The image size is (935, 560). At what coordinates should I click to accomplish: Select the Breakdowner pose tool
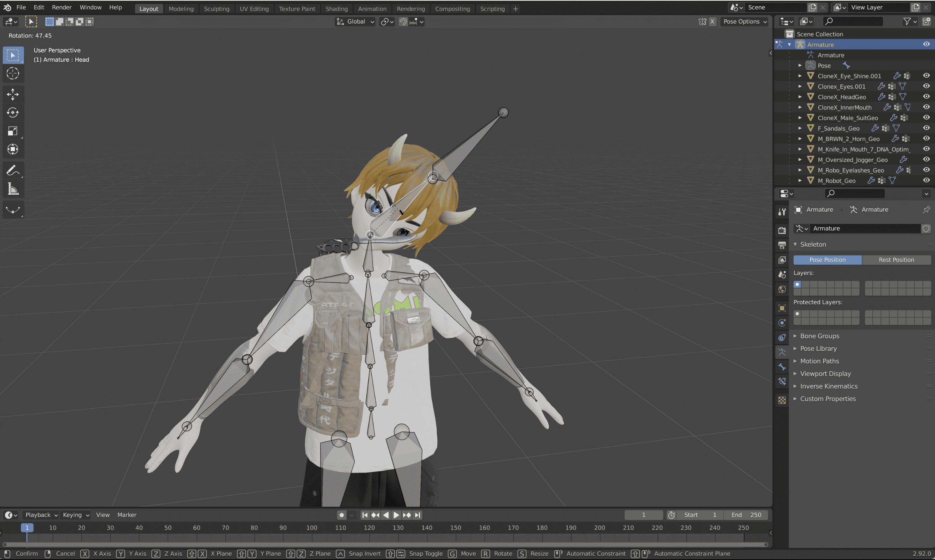click(13, 210)
